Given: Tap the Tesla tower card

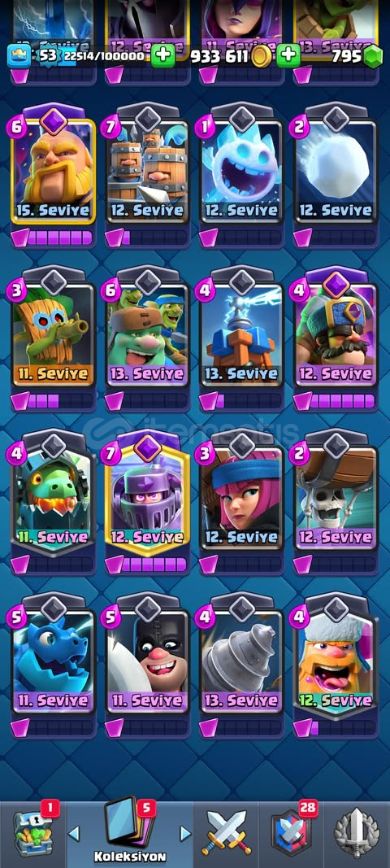Looking at the screenshot, I should pyautogui.click(x=241, y=330).
